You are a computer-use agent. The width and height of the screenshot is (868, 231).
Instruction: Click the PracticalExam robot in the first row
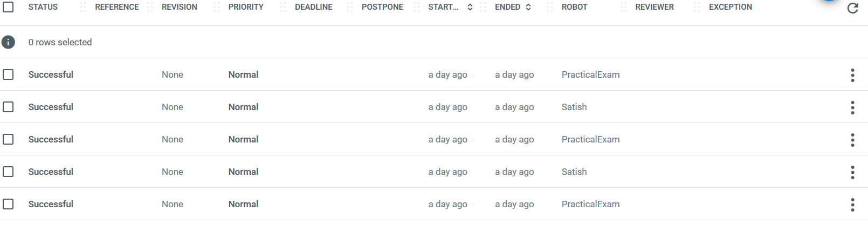tap(590, 74)
